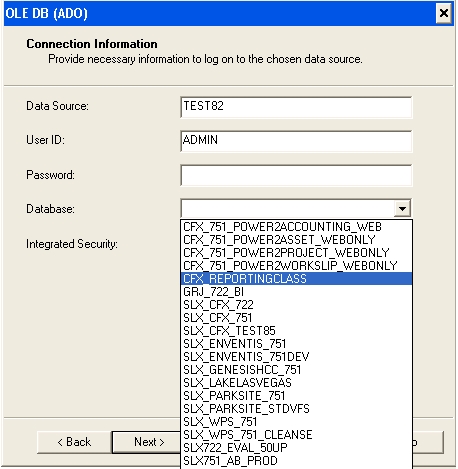Screen dimensions: 458x469
Task: Choose CFX_751_POWER2WORKSLIP_WEBONLY option
Action: (x=296, y=266)
